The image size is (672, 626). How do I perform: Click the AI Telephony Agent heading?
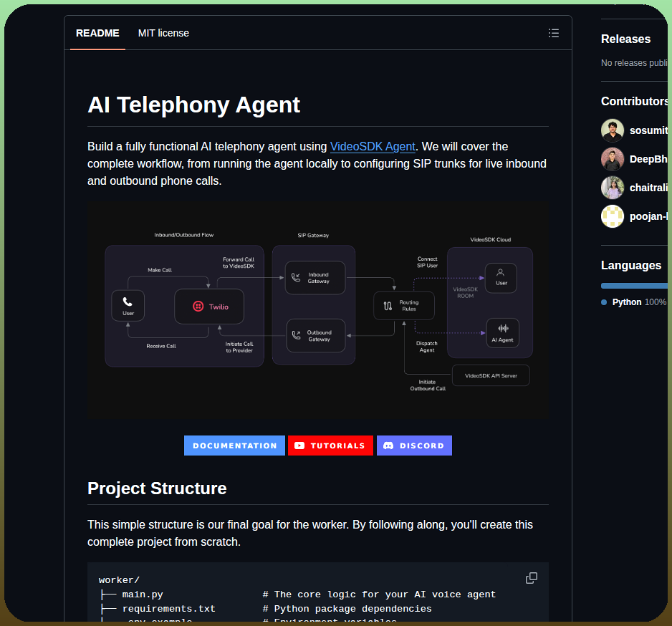193,105
